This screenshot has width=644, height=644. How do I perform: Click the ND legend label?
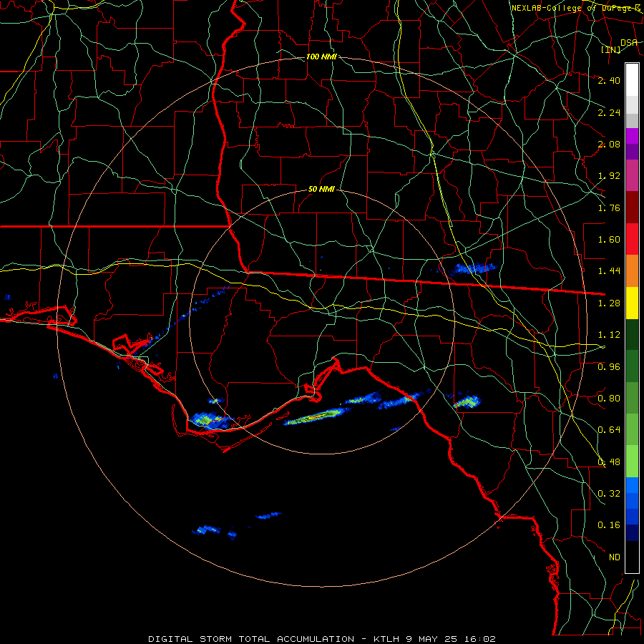615,557
